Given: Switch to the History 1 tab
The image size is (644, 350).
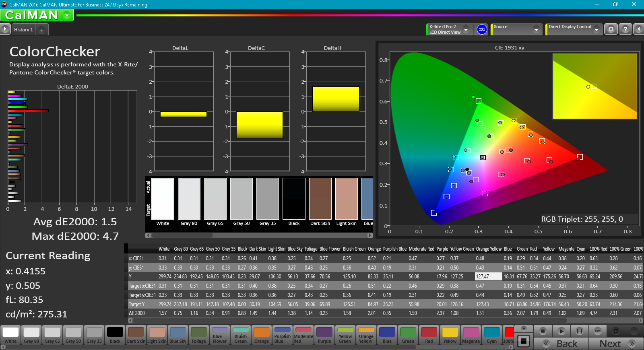Looking at the screenshot, I should click(23, 30).
